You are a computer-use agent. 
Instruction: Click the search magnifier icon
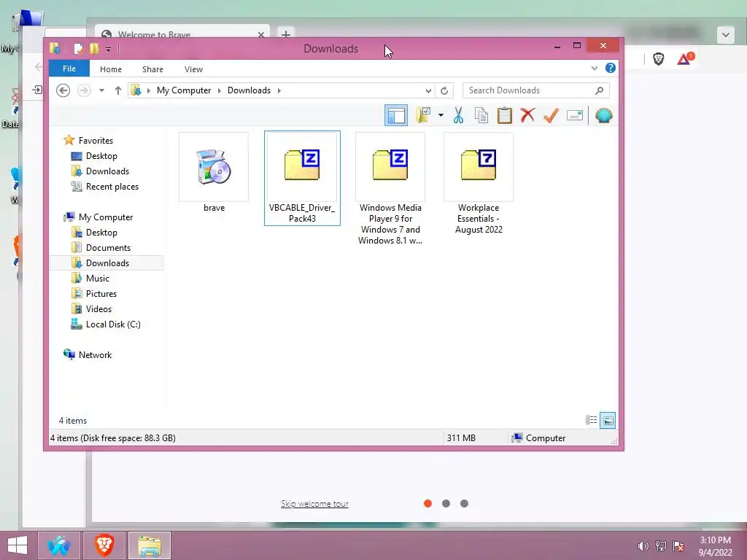[600, 90]
